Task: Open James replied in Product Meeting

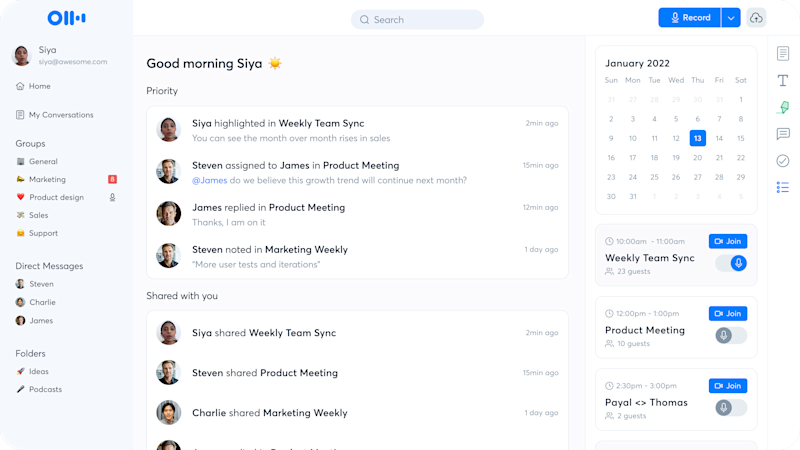Action: click(x=357, y=214)
